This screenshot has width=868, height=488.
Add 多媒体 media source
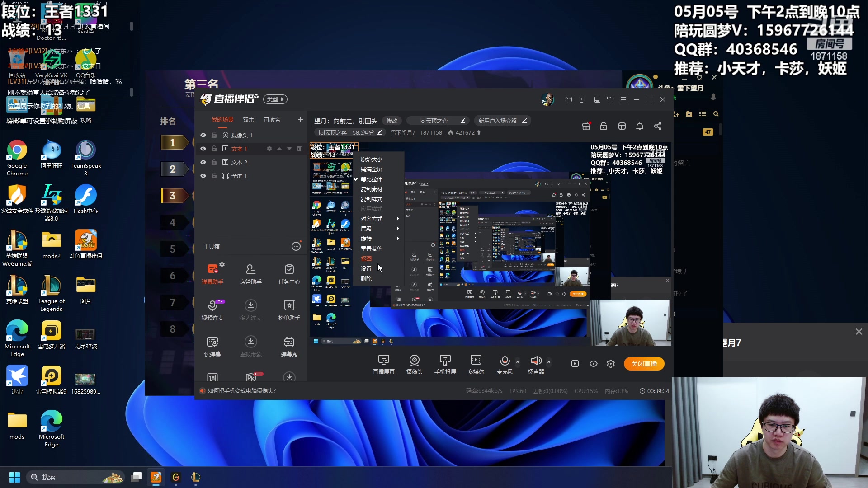tap(476, 364)
